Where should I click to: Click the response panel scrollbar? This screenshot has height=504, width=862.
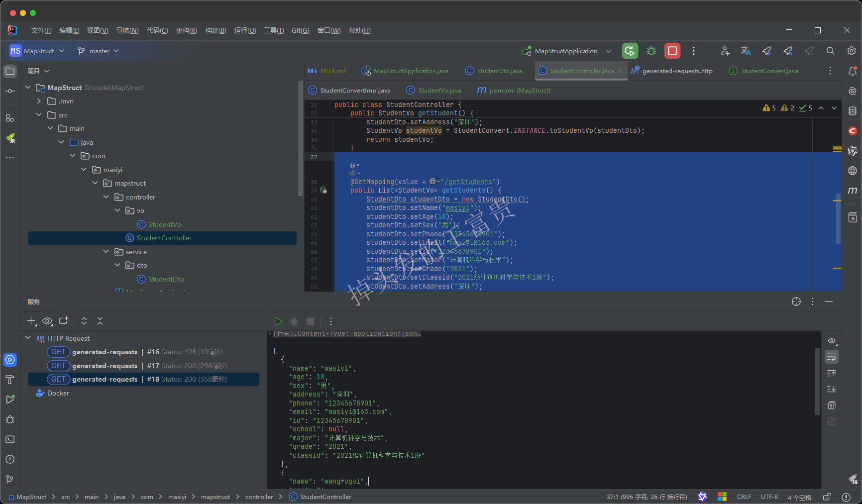pos(817,381)
